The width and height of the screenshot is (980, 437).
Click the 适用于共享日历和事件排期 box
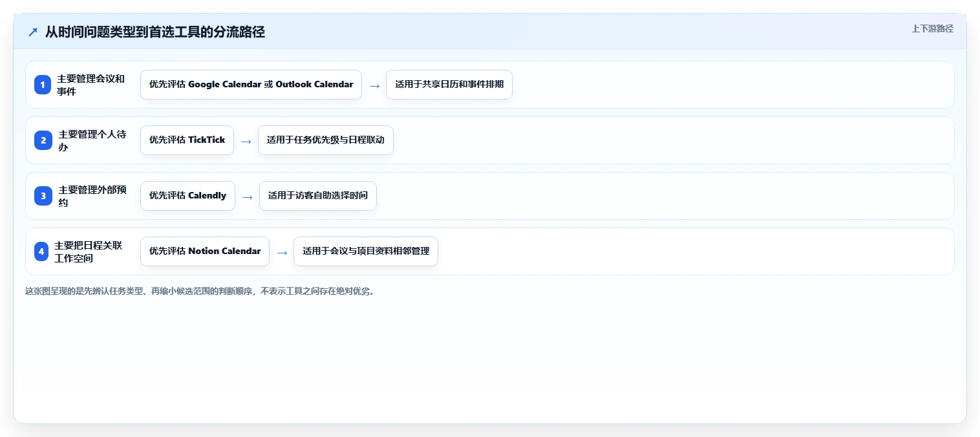(x=449, y=85)
